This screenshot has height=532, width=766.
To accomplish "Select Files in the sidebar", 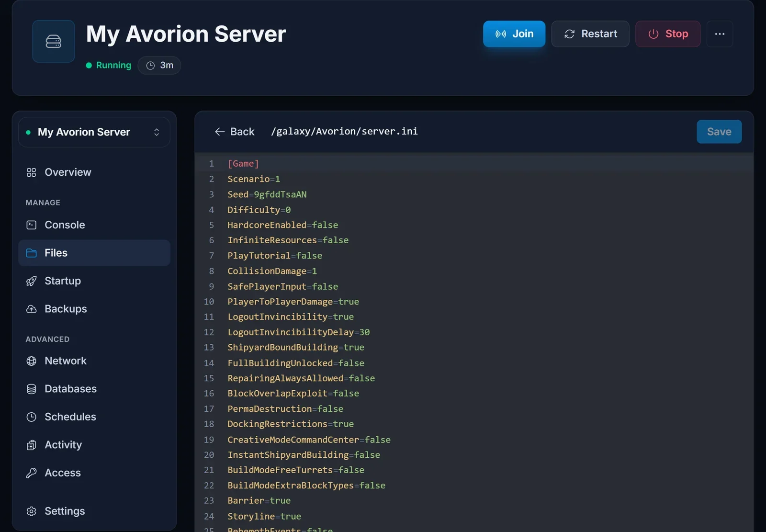I will 94,253.
